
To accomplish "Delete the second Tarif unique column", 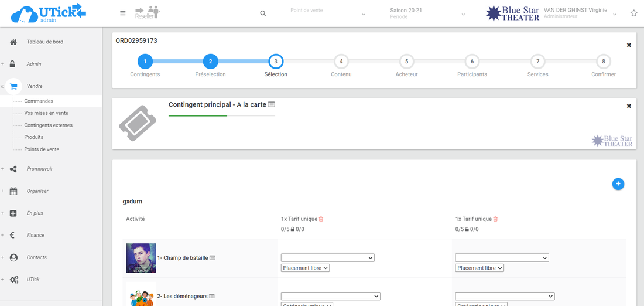I will point(495,219).
